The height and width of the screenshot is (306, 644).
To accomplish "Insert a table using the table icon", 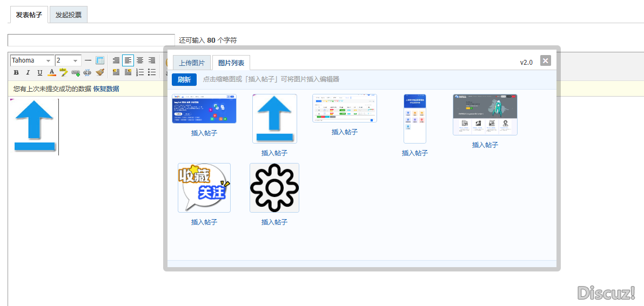I will pyautogui.click(x=100, y=60).
